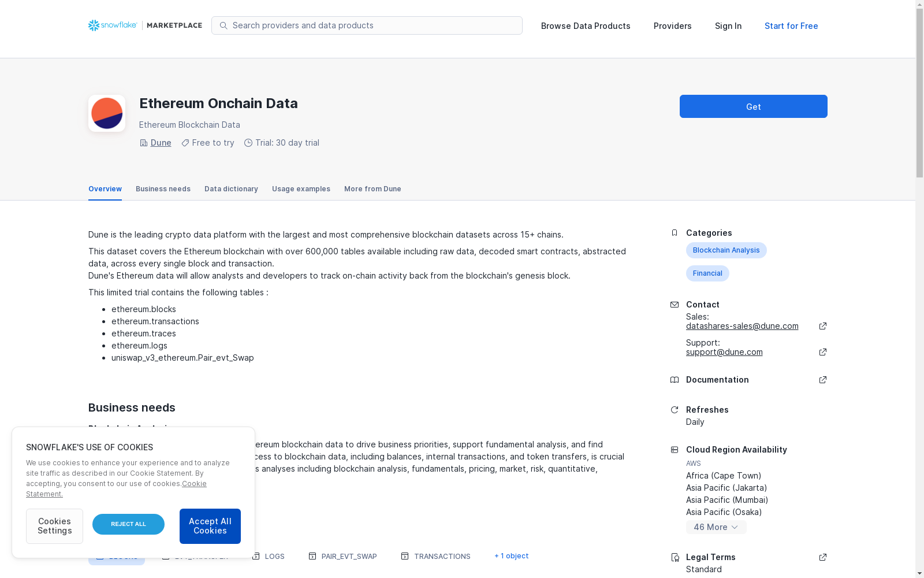Email datashares-sales@dune.com link

click(x=742, y=326)
